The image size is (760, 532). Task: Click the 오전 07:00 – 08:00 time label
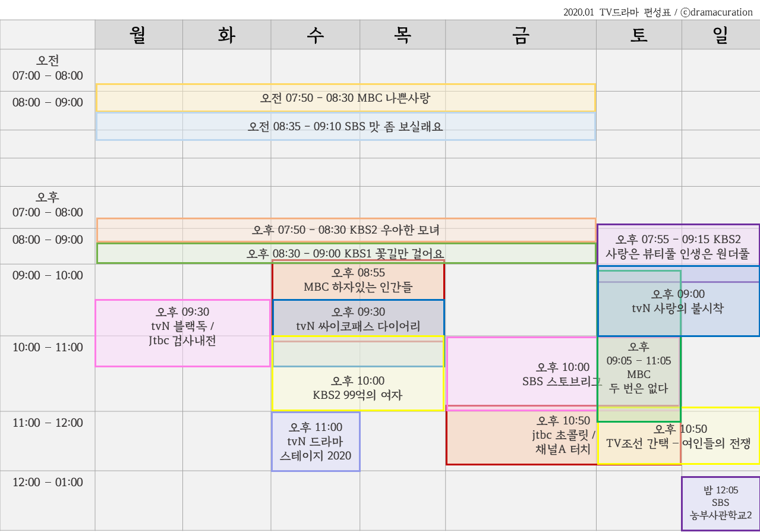coord(48,68)
